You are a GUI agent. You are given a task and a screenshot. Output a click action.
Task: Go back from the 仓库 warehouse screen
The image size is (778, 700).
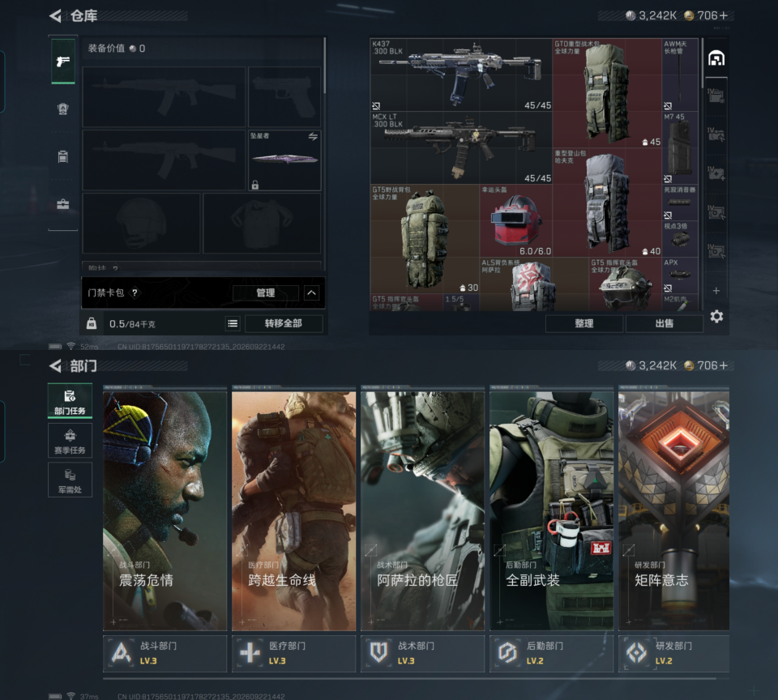pyautogui.click(x=55, y=16)
